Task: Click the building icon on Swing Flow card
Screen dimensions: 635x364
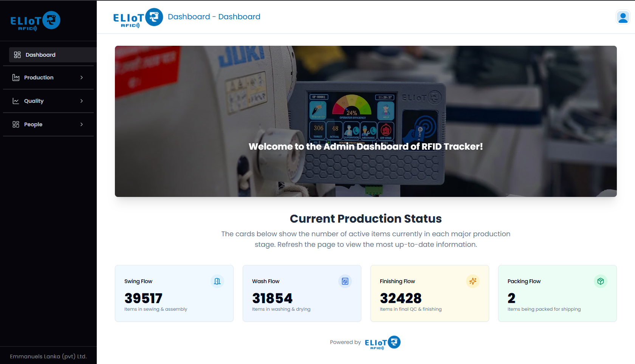Action: click(x=217, y=281)
